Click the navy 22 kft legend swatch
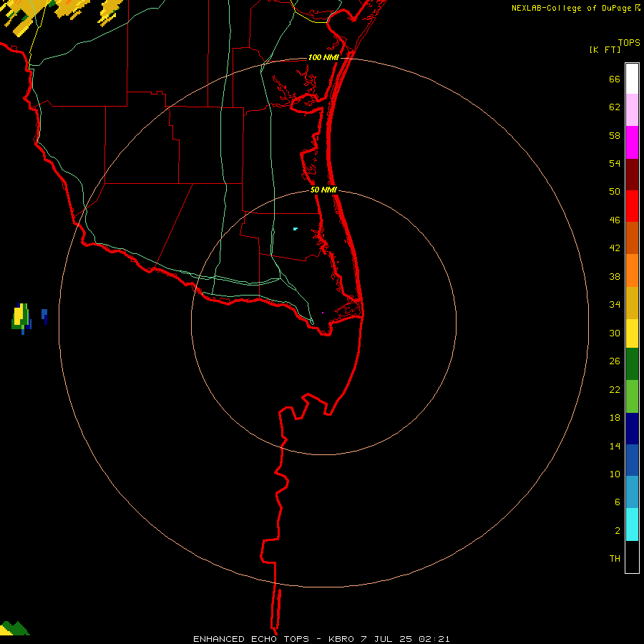The image size is (644, 644). [x=632, y=429]
